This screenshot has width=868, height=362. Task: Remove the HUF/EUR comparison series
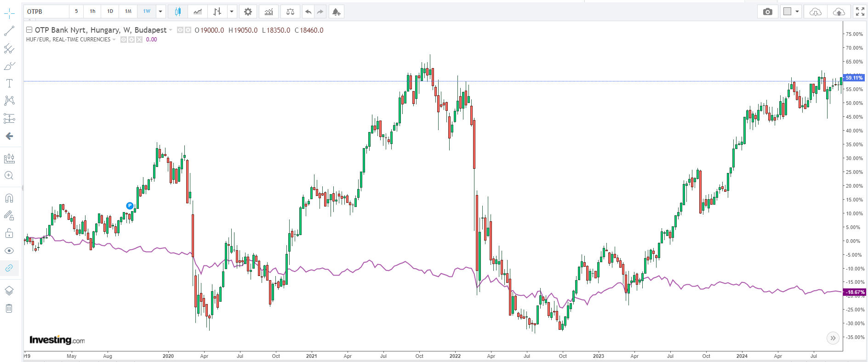[139, 40]
